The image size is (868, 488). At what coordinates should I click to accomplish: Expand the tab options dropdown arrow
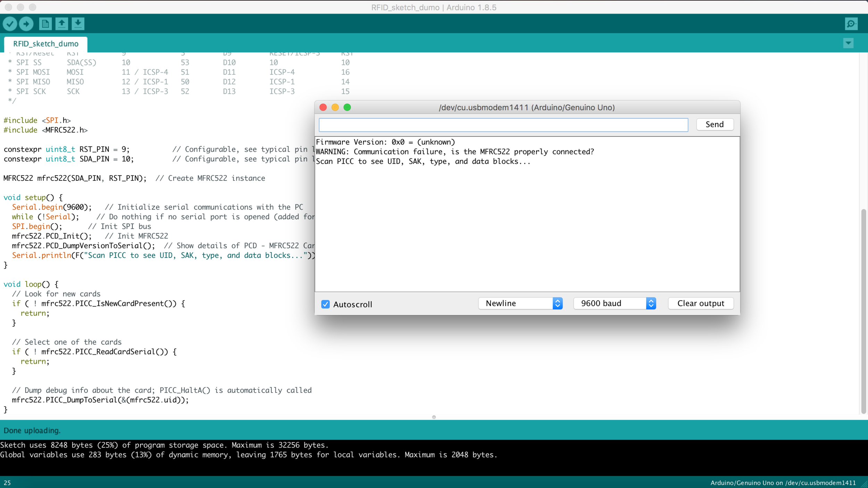[848, 43]
